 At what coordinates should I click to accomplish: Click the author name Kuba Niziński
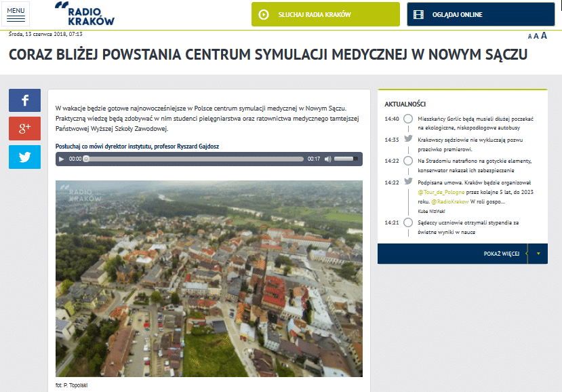tap(431, 211)
